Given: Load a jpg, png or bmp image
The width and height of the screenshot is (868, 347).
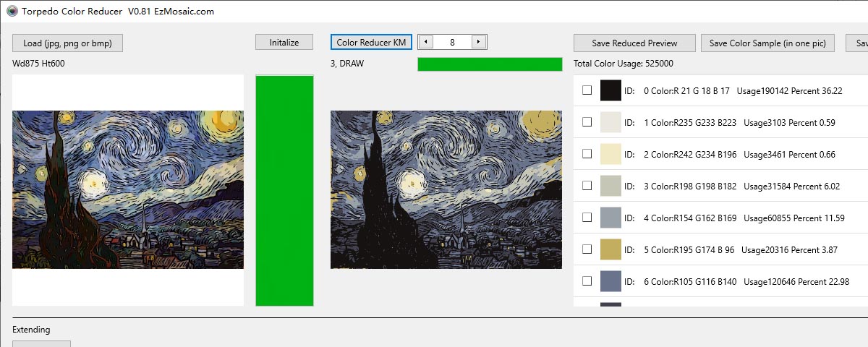Looking at the screenshot, I should coord(67,43).
